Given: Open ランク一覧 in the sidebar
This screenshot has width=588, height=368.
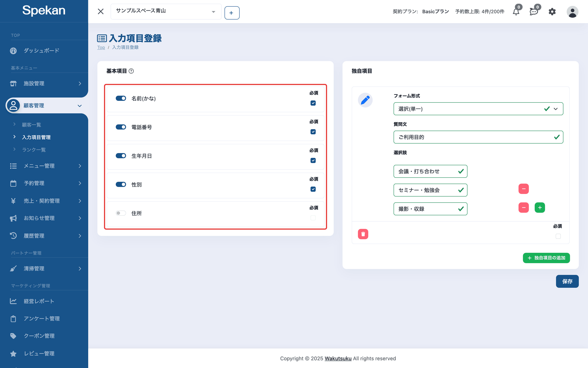Looking at the screenshot, I should [x=34, y=150].
